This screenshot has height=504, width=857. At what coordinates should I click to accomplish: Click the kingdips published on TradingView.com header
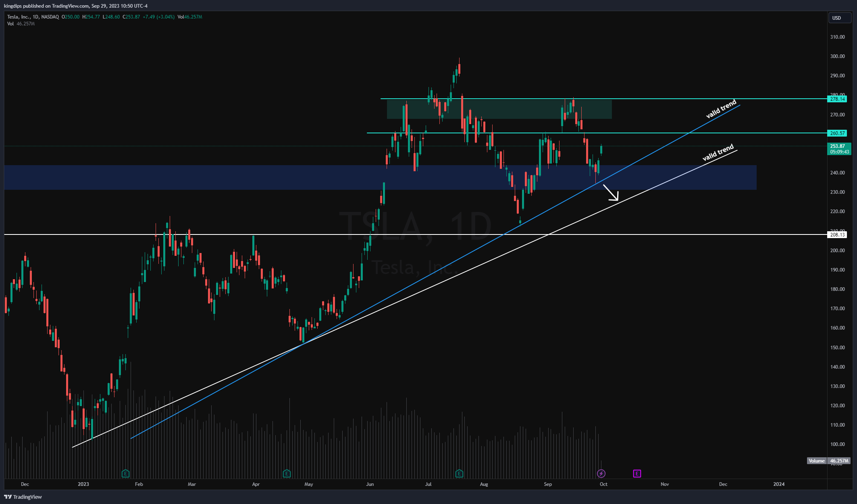coord(76,6)
